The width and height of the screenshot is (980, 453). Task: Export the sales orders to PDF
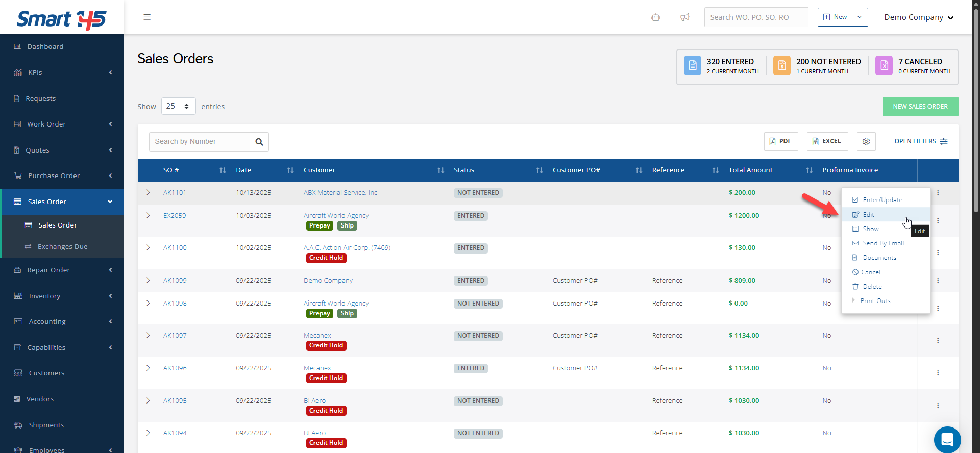pyautogui.click(x=780, y=142)
